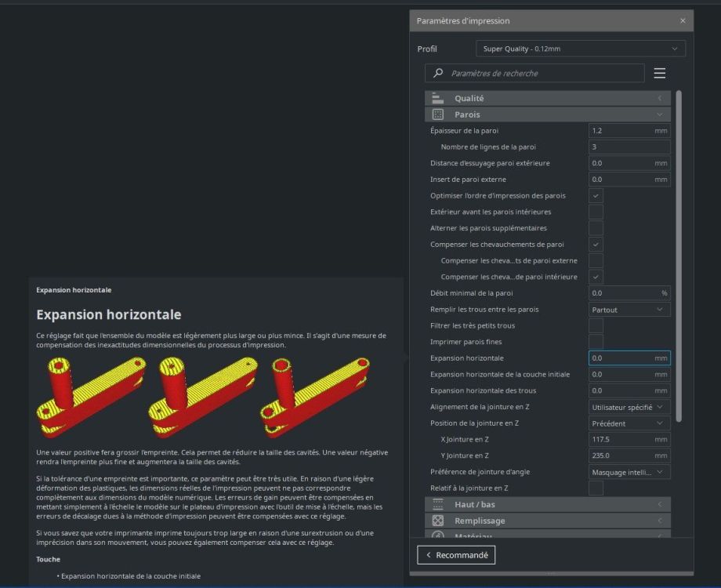Click the 'Épaisseur de la paroi' label
The height and width of the screenshot is (588, 721).
click(464, 131)
